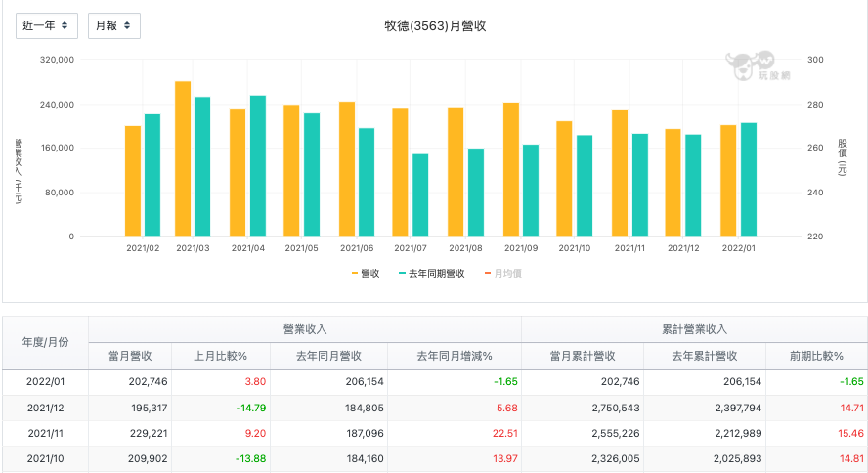Click the 2021/07 x-axis label
868x473 pixels.
pos(411,248)
